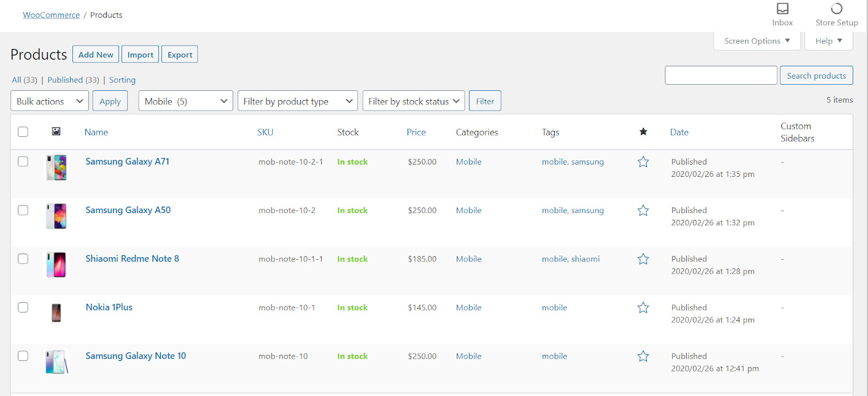Star the Nokia 1Plus product
This screenshot has width=868, height=396.
click(643, 308)
